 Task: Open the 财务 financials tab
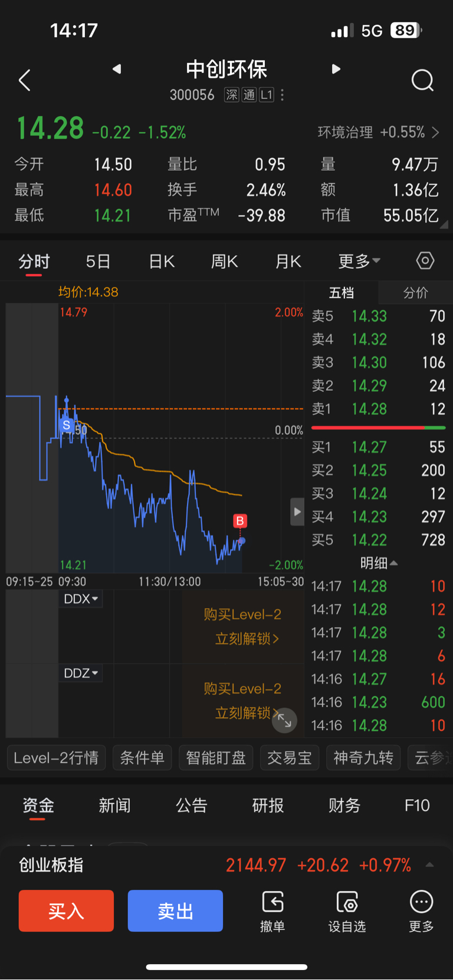pos(344,806)
